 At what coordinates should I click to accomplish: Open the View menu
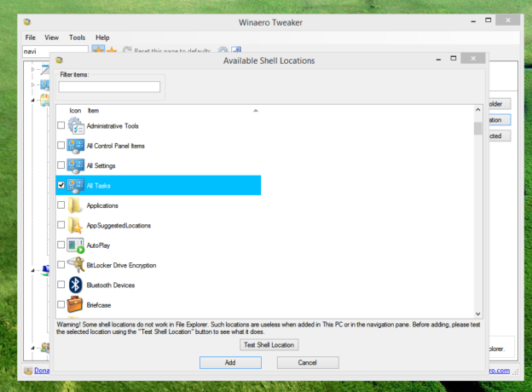coord(51,37)
